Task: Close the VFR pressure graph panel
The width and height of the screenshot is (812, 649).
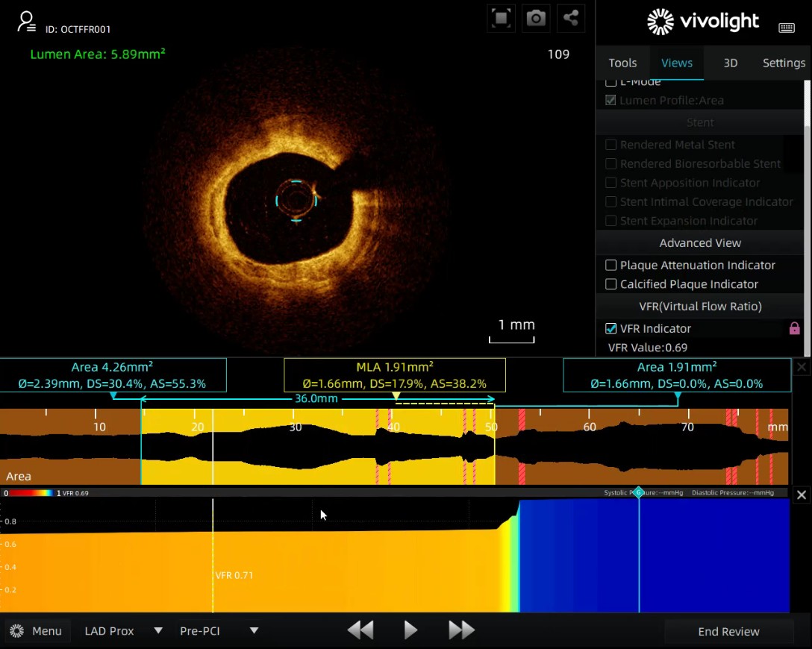Action: (801, 495)
